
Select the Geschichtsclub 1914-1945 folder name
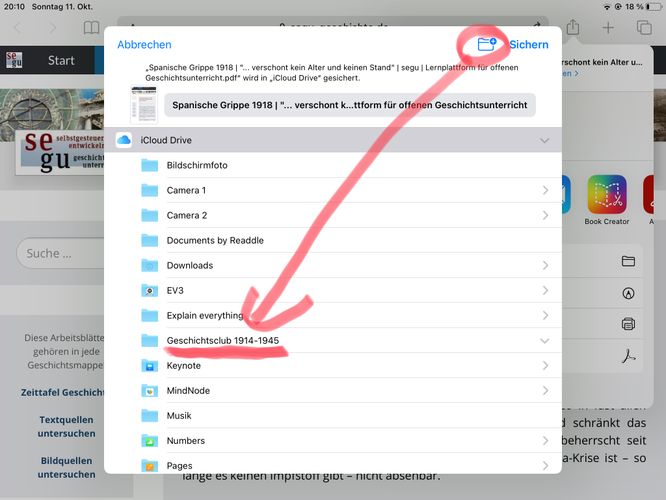pos(223,341)
